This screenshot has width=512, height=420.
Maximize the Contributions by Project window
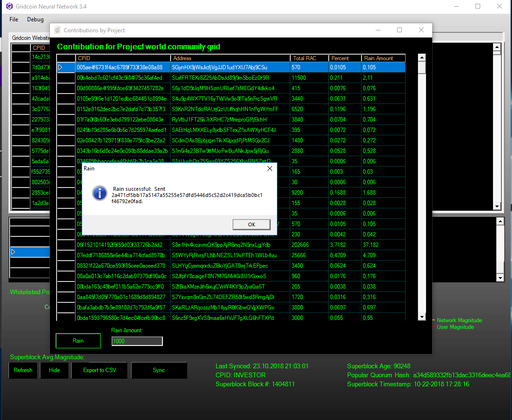tap(399, 30)
